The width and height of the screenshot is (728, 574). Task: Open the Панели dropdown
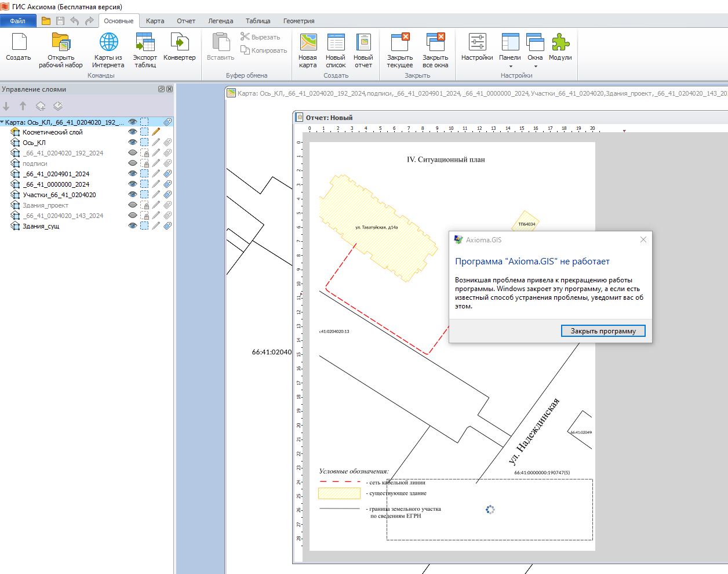pyautogui.click(x=510, y=50)
